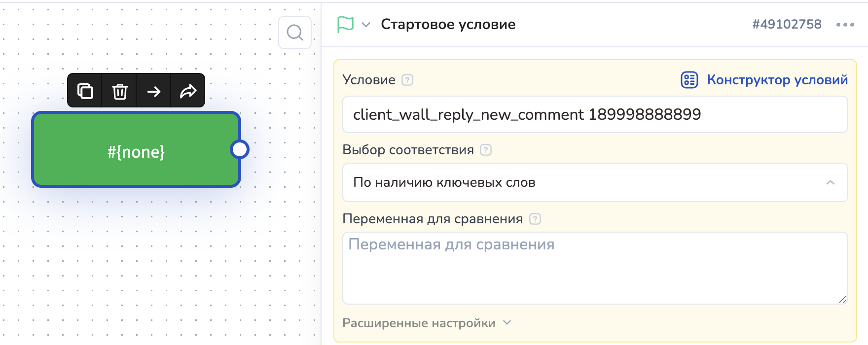Delete the block with the trash icon

click(x=119, y=91)
